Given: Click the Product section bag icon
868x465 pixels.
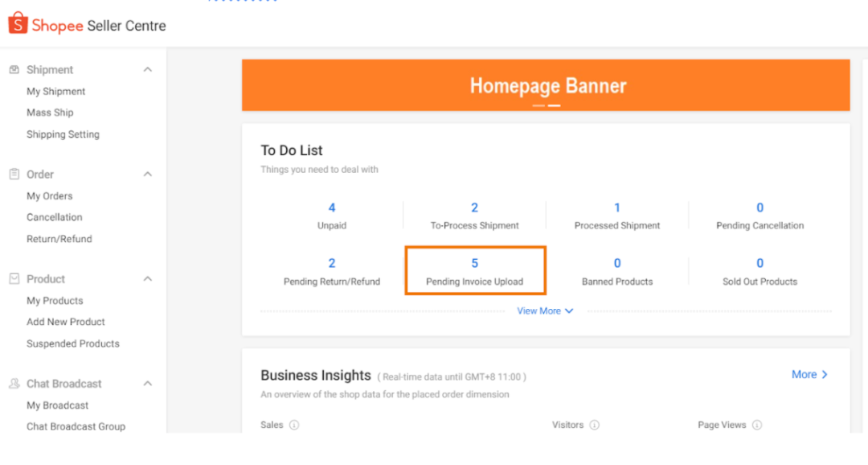Looking at the screenshot, I should click(x=14, y=279).
